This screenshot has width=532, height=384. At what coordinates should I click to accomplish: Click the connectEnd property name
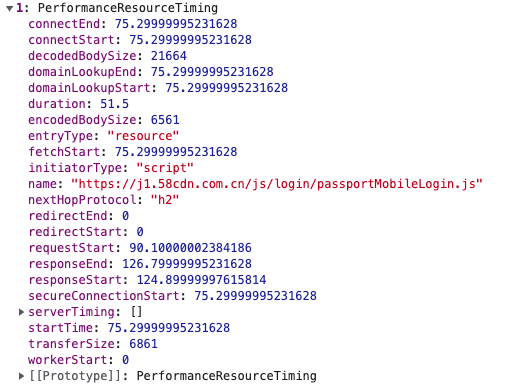(x=64, y=24)
